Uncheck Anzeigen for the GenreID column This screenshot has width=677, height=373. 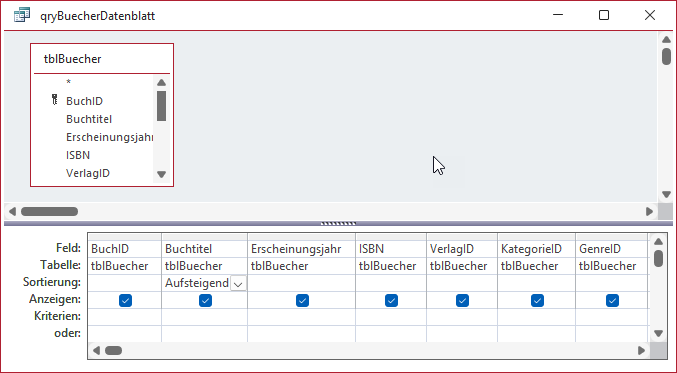(612, 300)
